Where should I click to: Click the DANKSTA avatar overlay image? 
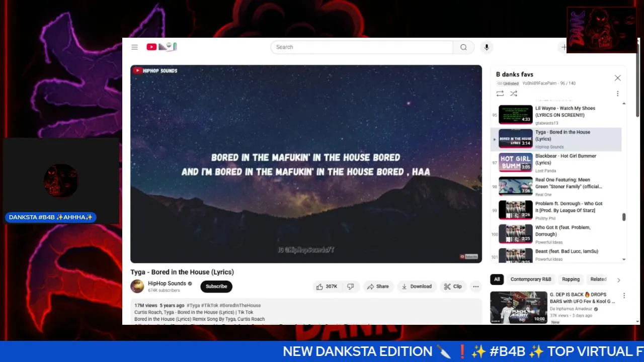60,180
